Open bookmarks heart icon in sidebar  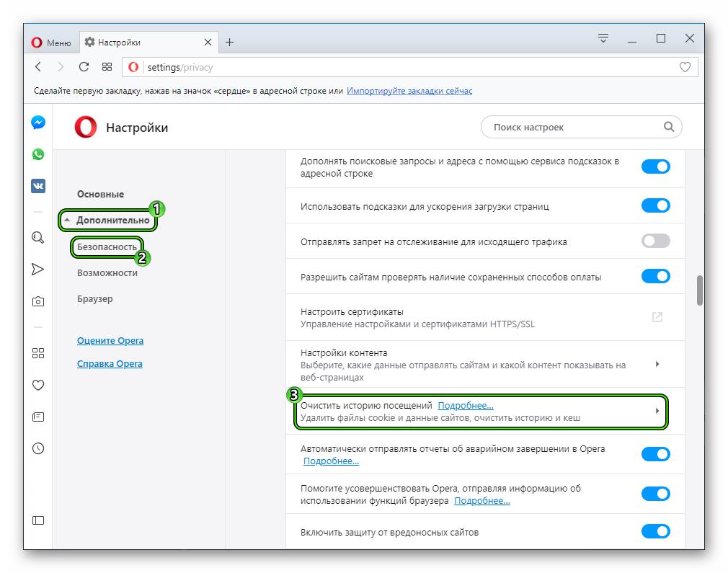(x=38, y=385)
